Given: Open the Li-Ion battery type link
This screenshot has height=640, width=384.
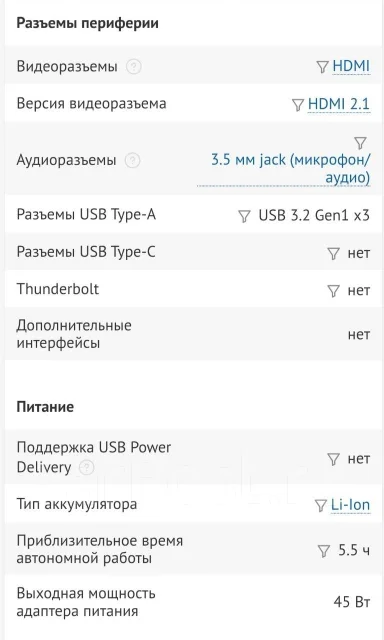Looking at the screenshot, I should [x=350, y=505].
